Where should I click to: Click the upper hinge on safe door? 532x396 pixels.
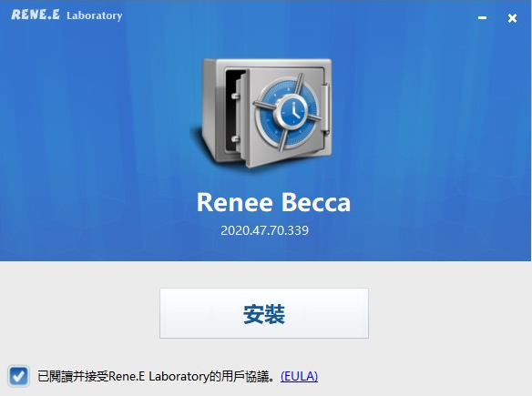(235, 96)
